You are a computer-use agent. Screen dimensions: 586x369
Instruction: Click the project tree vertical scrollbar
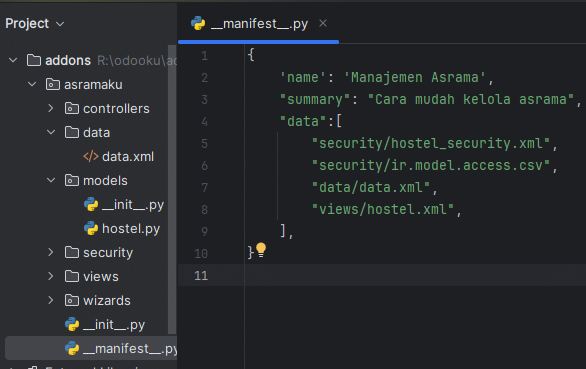click(172, 189)
